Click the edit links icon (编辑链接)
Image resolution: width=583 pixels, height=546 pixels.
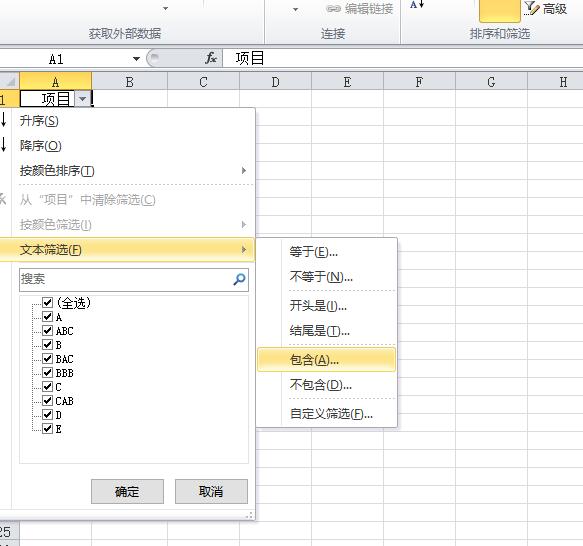pos(333,8)
